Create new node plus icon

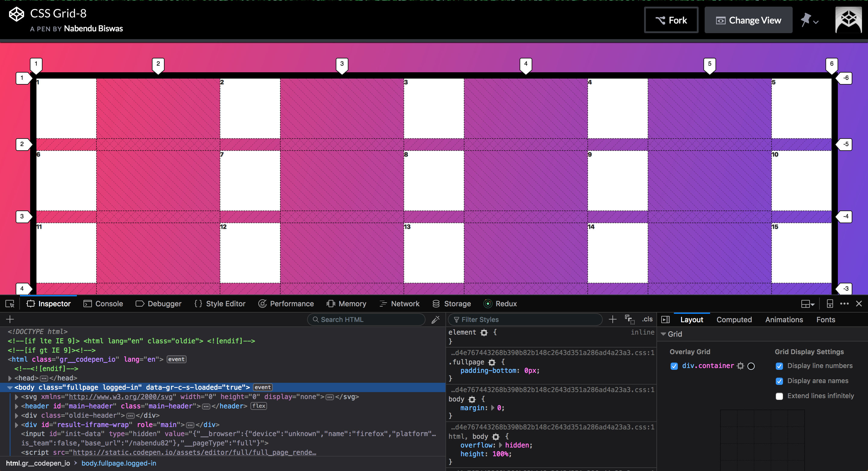[10, 319]
